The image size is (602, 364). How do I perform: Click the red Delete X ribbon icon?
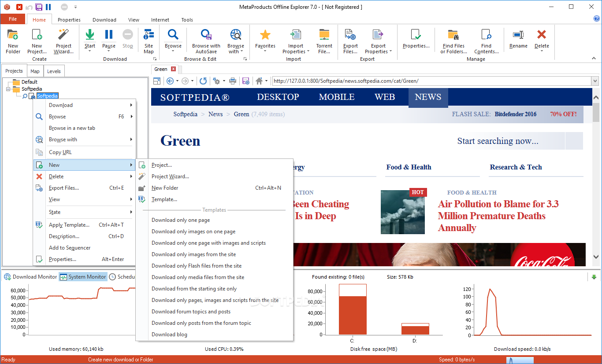(x=542, y=35)
